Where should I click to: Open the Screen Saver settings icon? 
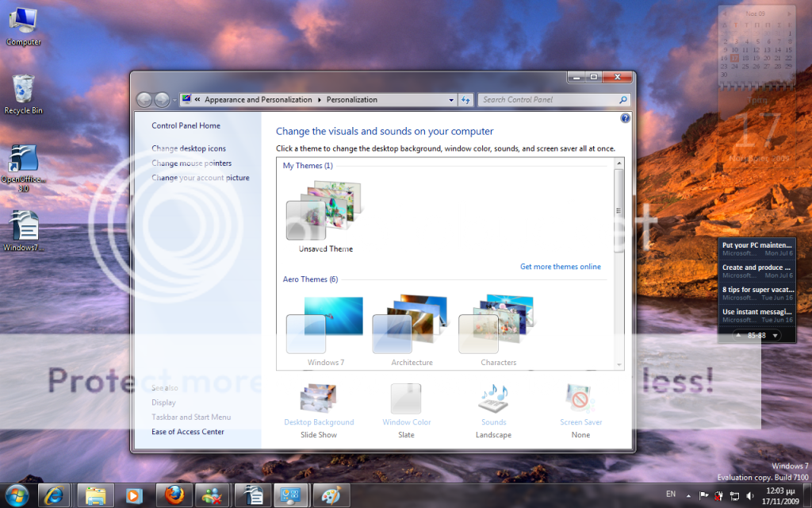[x=580, y=399]
